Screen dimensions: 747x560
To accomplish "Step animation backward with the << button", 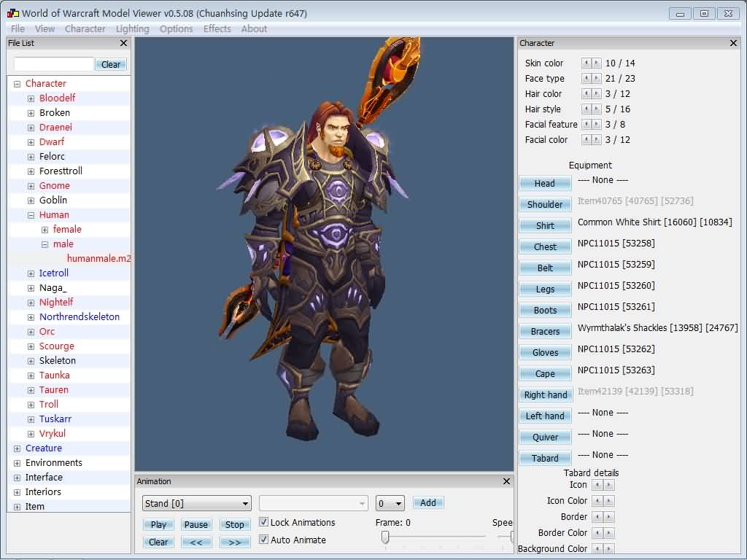I will coord(196,542).
